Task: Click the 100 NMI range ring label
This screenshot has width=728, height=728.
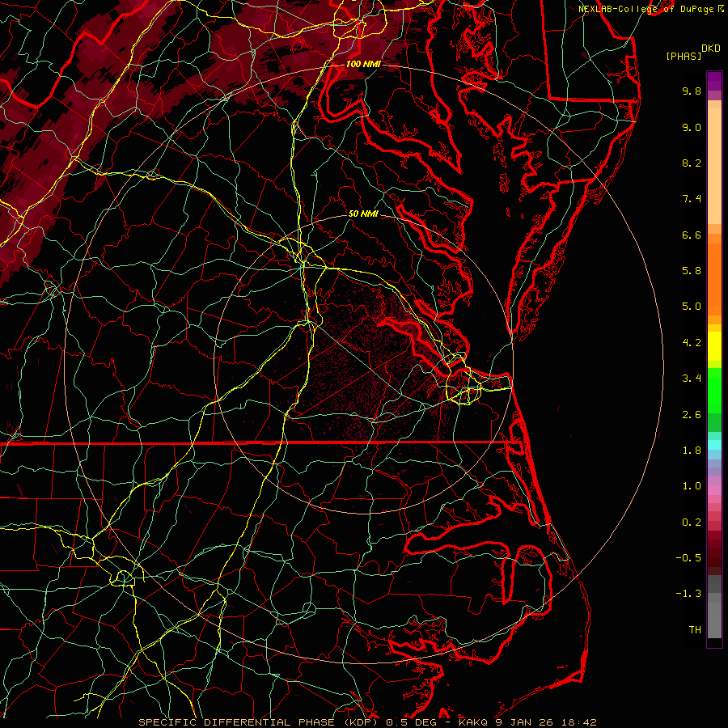Action: point(363,64)
